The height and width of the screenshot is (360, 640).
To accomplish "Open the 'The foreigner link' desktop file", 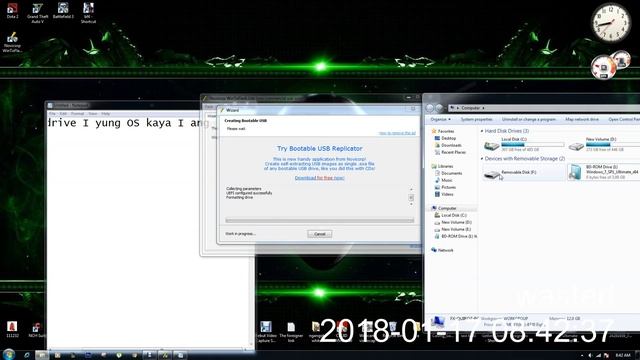I will (291, 332).
